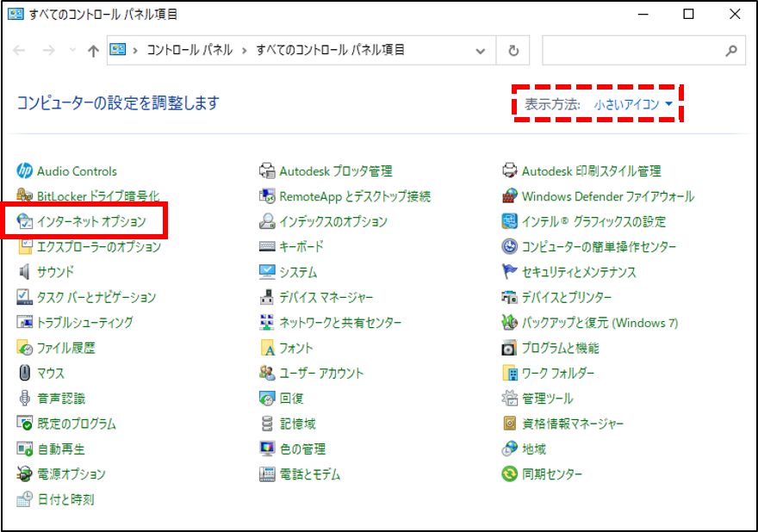The height and width of the screenshot is (532, 758).
Task: Click the BitLocker drive encryption icon
Action: [24, 195]
